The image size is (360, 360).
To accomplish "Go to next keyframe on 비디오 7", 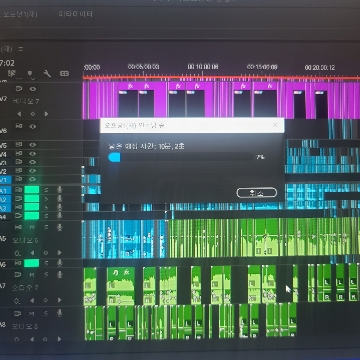I will point(46,114).
